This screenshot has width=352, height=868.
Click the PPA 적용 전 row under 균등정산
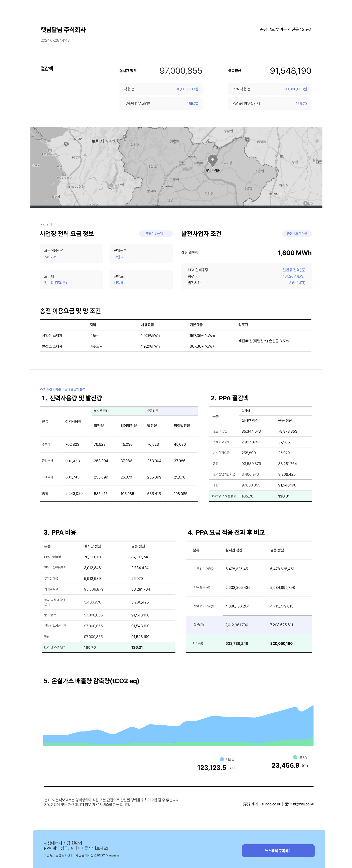[269, 89]
